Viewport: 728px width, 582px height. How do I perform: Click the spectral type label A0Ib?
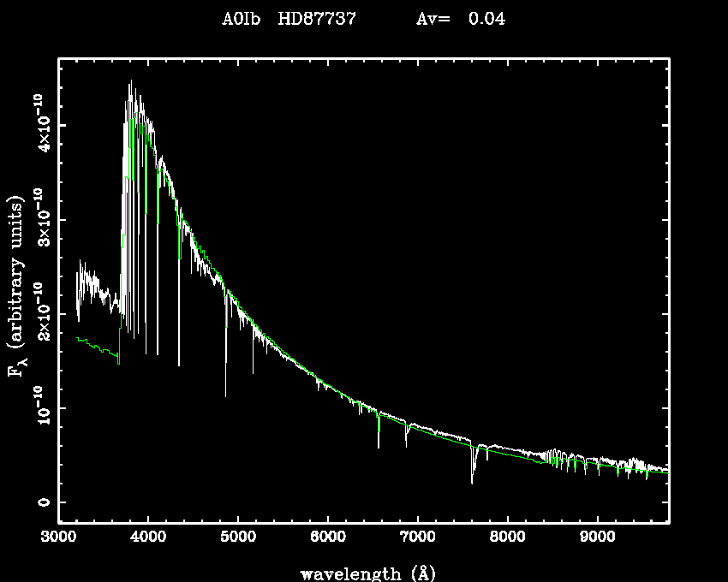pyautogui.click(x=243, y=19)
